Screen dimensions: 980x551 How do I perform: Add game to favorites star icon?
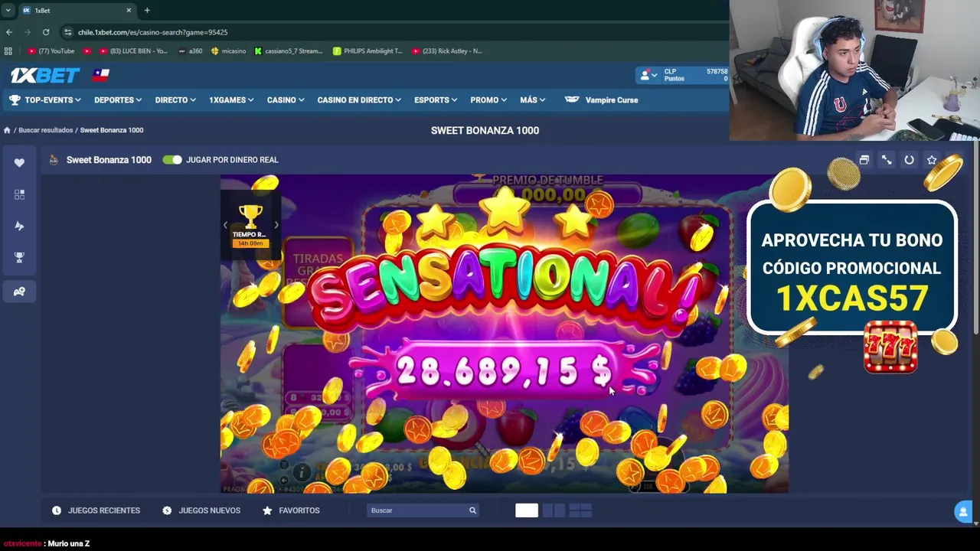point(932,160)
